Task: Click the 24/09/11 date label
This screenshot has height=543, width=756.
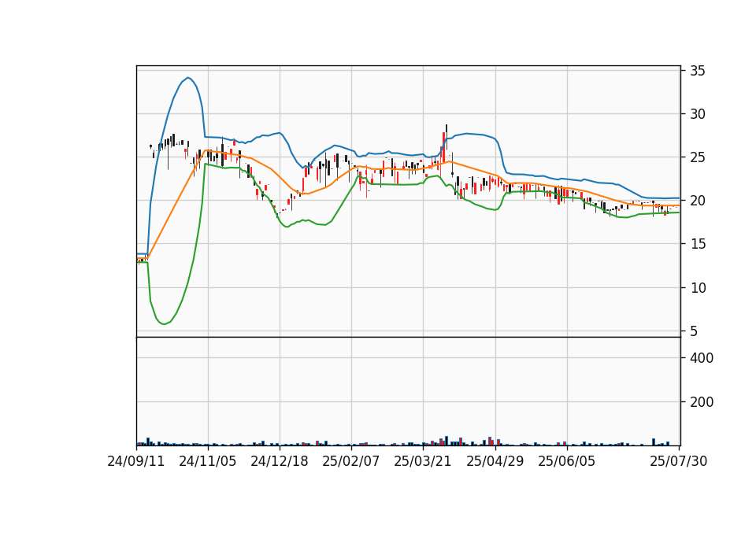Action: coord(136,461)
